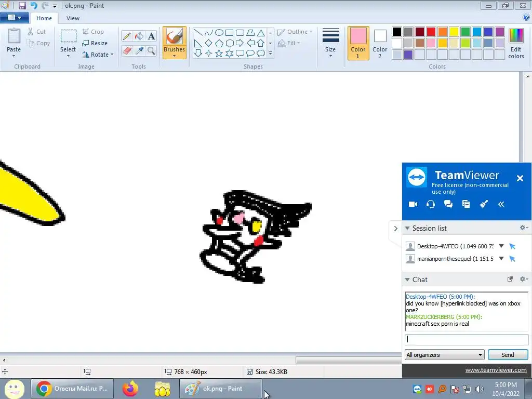Click the horizontal scrollbar thumb
This screenshot has height=399, width=532.
(349, 361)
